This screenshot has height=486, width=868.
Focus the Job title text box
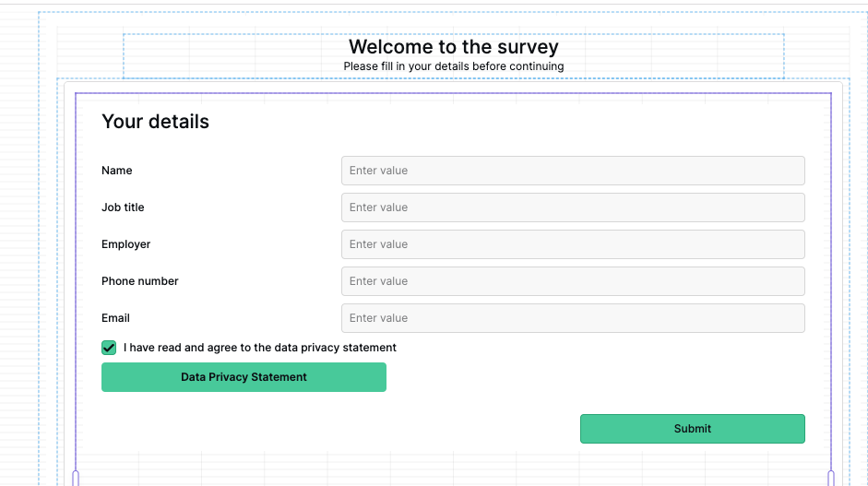tap(573, 207)
